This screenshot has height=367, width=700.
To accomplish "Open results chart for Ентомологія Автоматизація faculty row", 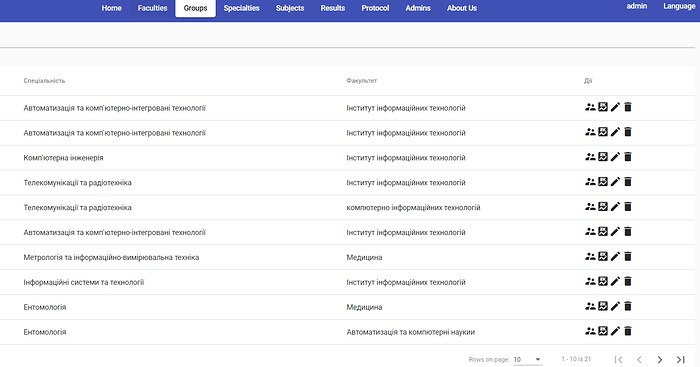I will pyautogui.click(x=603, y=332).
